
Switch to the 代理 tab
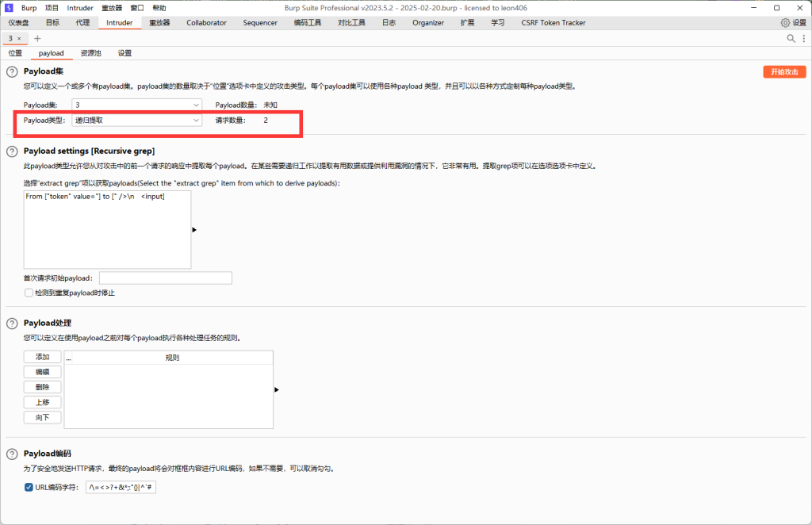82,23
